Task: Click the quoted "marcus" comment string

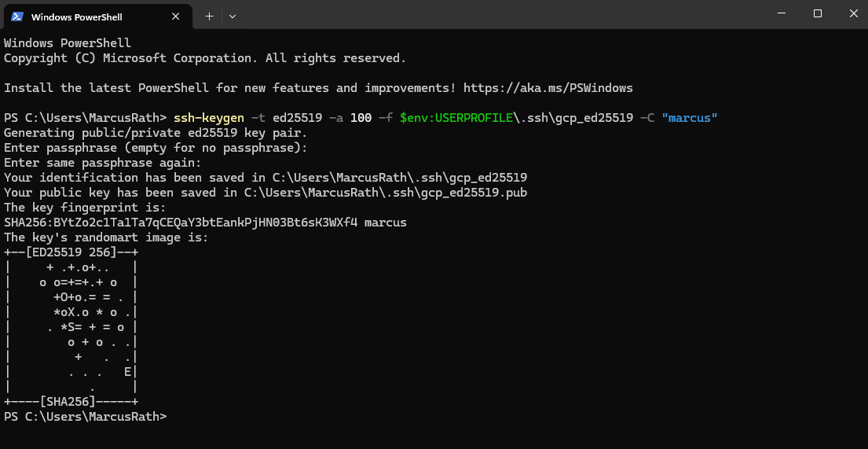Action: 689,117
